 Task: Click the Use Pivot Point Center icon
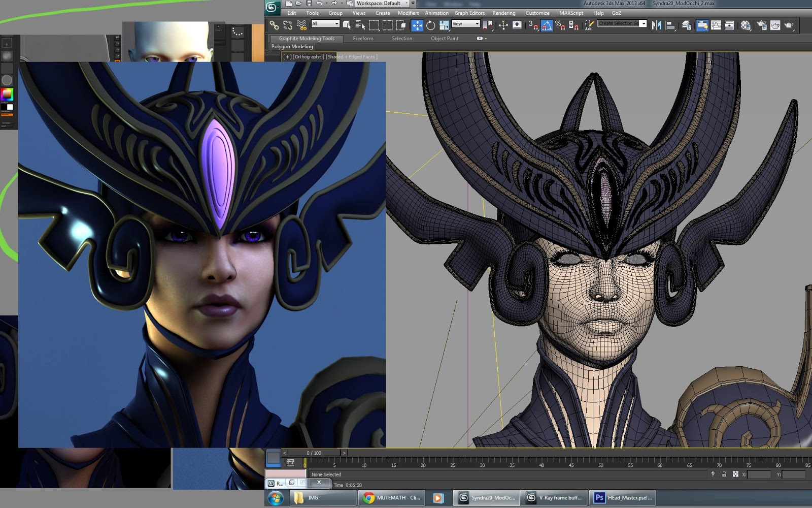(x=488, y=25)
